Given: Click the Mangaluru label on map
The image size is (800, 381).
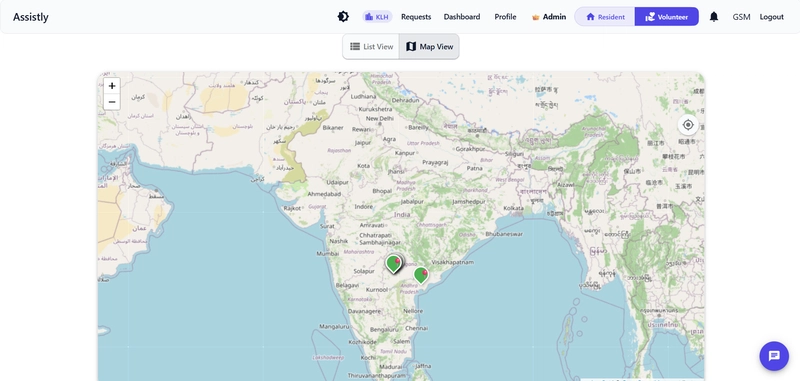Looking at the screenshot, I should (x=334, y=326).
